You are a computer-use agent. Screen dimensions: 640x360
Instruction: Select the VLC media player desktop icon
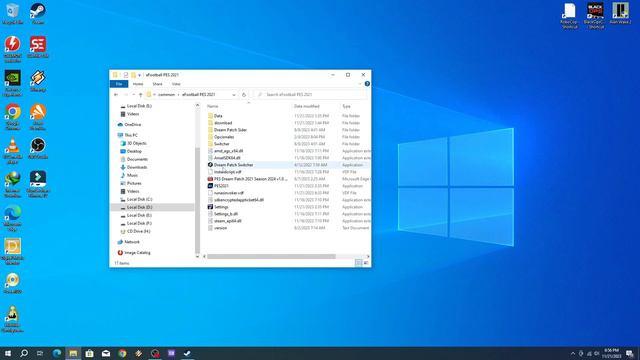click(13, 151)
